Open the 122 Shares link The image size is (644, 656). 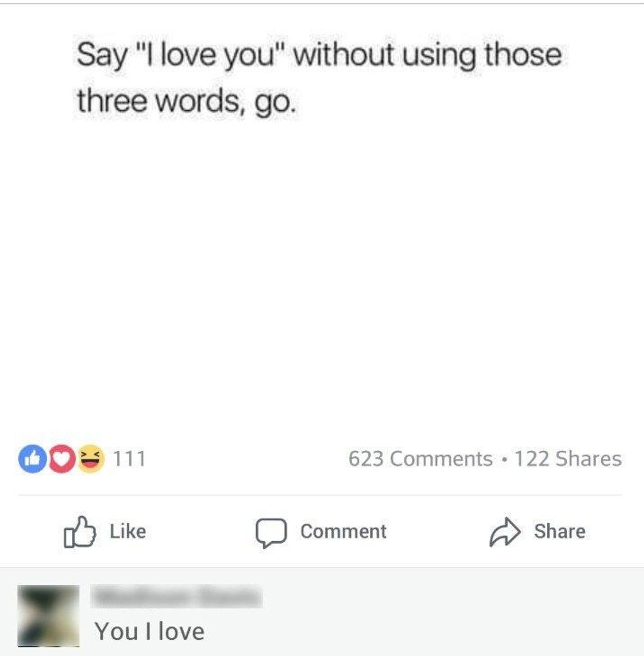click(x=568, y=459)
